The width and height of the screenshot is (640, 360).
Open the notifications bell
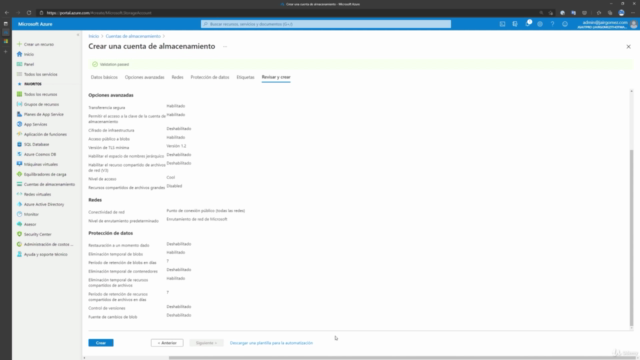point(527,24)
